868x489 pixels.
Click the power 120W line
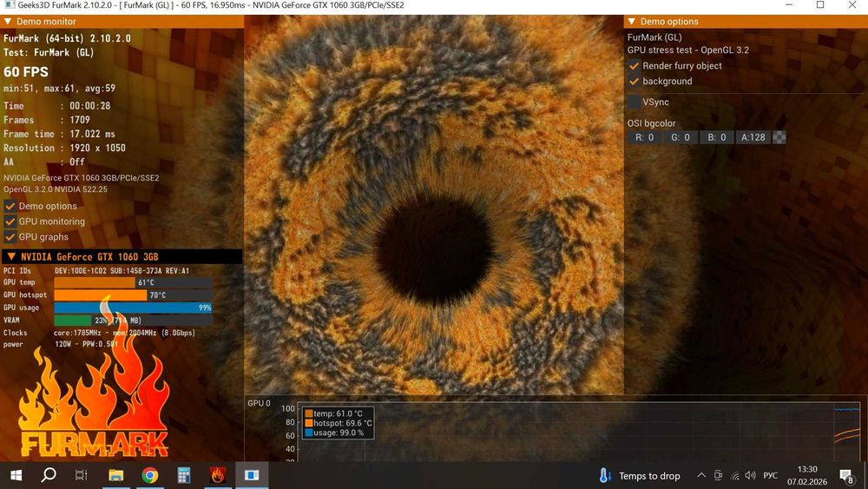pos(61,344)
